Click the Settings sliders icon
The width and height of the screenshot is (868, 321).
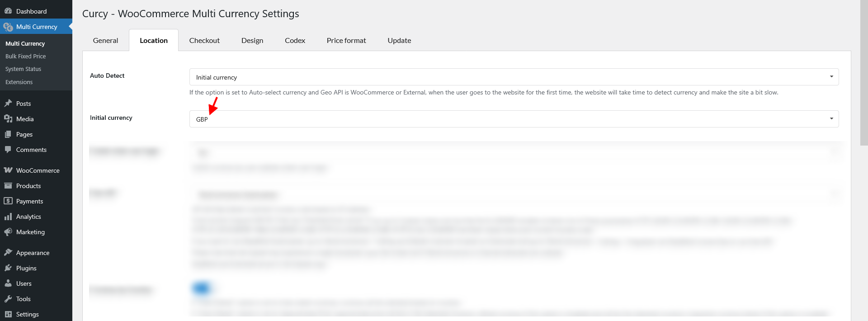[8, 314]
